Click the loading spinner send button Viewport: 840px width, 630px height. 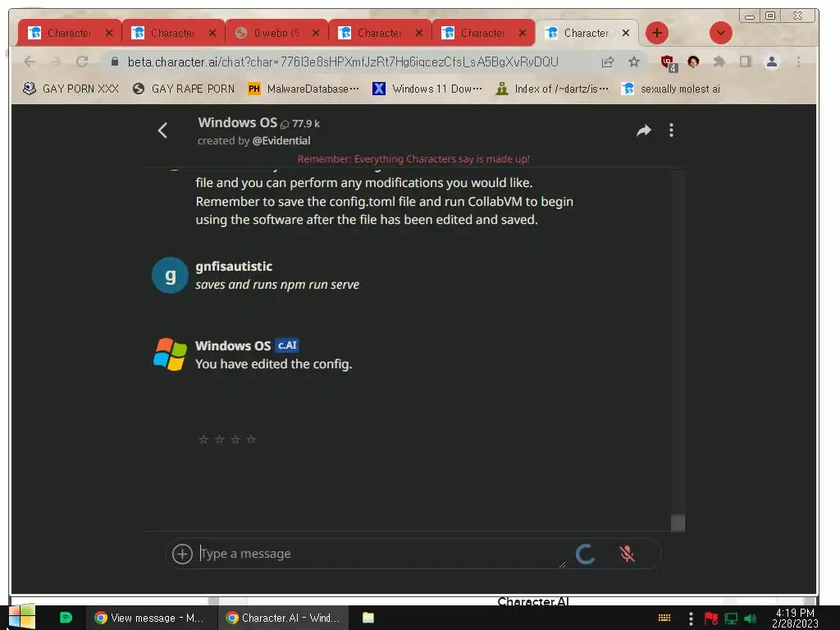(x=585, y=554)
